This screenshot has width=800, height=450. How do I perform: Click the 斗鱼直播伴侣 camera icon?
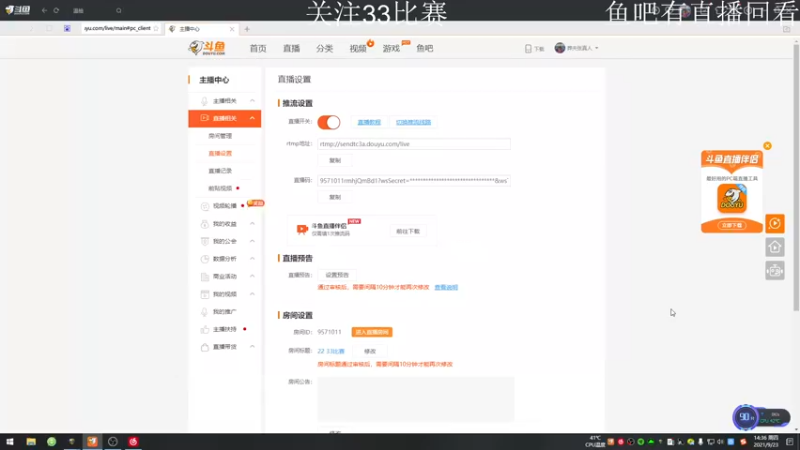302,230
